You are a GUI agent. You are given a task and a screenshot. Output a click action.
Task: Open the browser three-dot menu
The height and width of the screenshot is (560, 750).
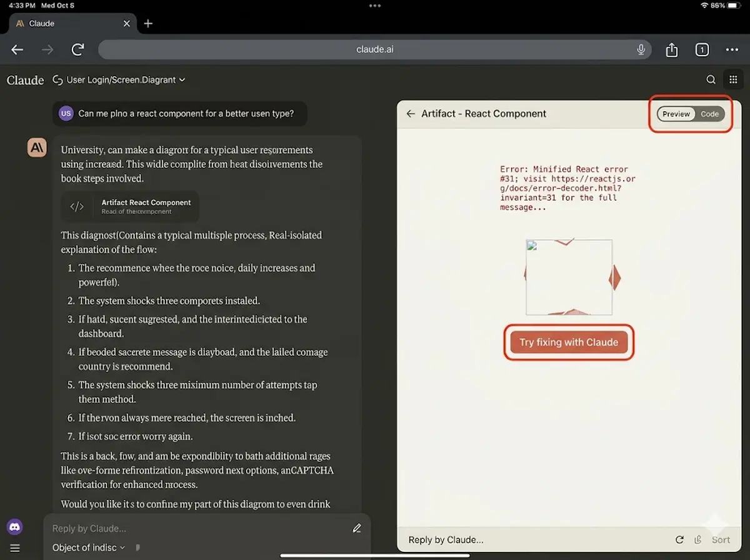732,49
